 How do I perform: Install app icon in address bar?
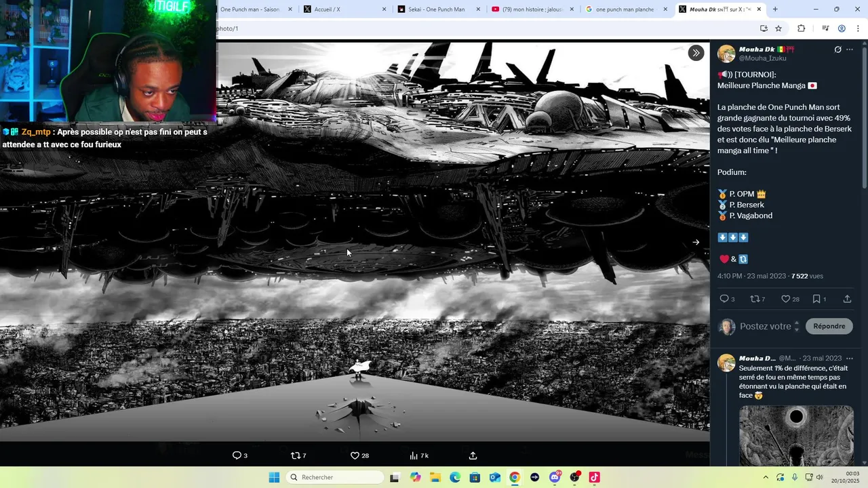click(764, 28)
